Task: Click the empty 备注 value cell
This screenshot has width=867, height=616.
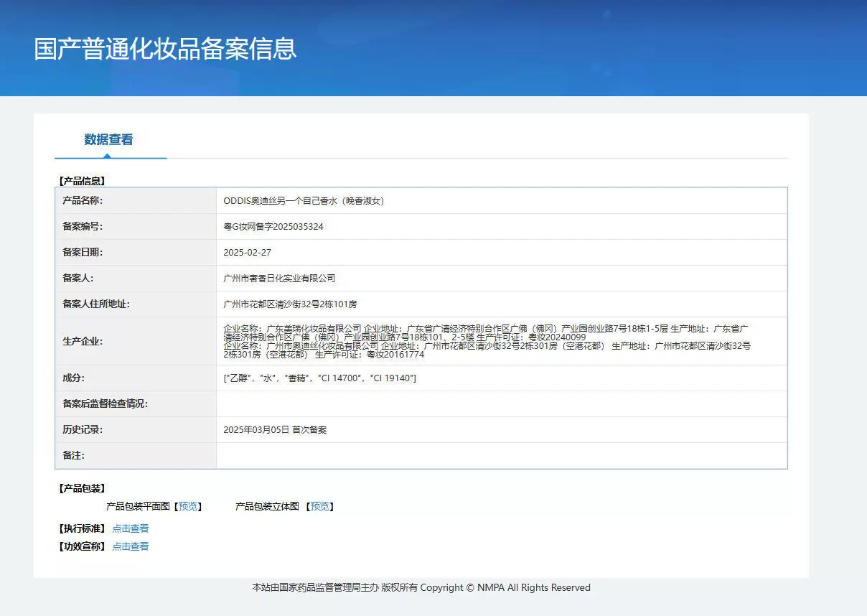Action: (x=501, y=456)
